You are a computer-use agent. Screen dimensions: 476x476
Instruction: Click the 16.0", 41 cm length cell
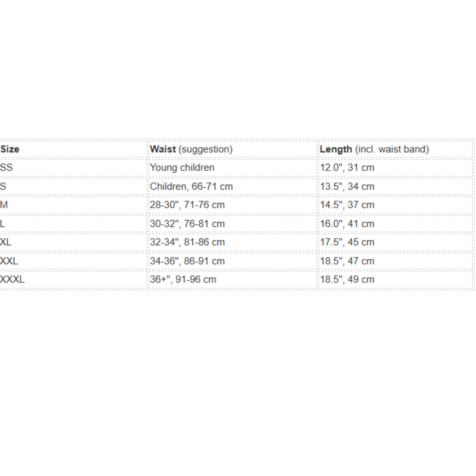[347, 224]
